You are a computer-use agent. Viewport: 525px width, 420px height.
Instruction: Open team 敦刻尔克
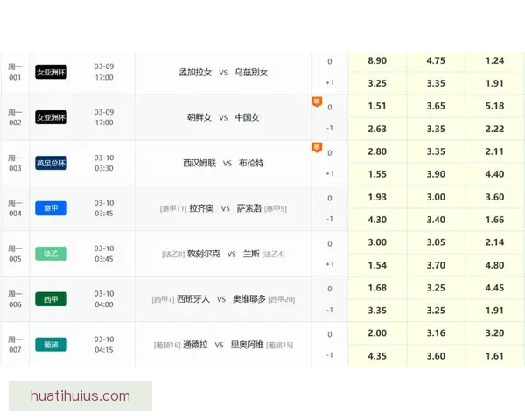204,254
